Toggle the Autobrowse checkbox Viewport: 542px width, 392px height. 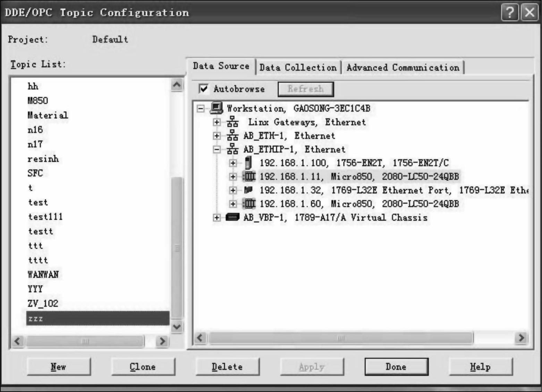pyautogui.click(x=204, y=89)
